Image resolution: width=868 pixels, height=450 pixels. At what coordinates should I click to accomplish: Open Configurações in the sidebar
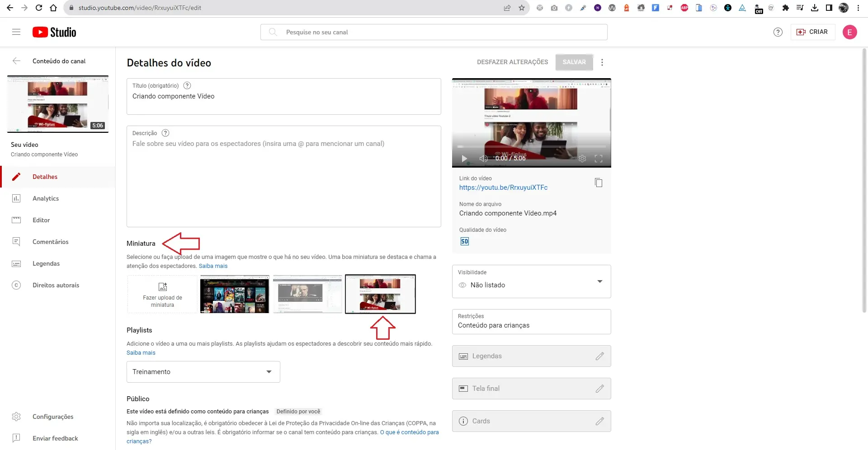coord(58,417)
